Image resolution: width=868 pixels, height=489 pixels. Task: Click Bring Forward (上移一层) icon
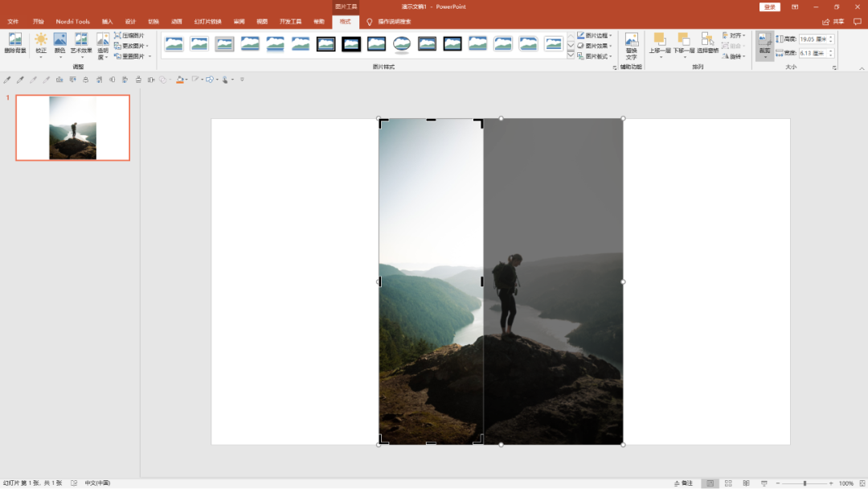659,45
